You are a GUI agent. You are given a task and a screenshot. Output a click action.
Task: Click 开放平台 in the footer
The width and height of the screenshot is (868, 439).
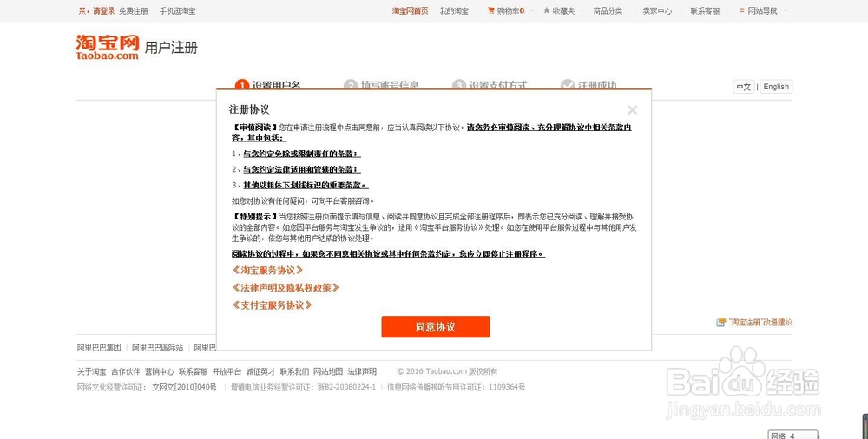pyautogui.click(x=227, y=371)
